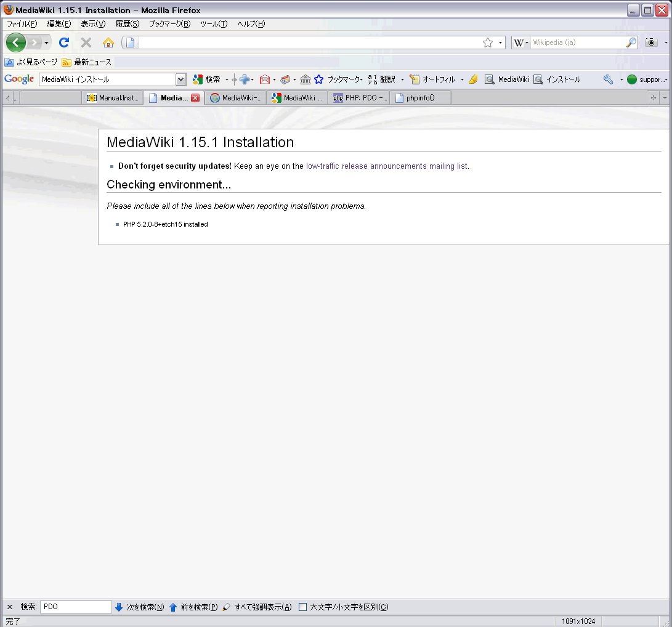The width and height of the screenshot is (672, 627).
Task: Switch to the phpinfo() tab
Action: (421, 98)
